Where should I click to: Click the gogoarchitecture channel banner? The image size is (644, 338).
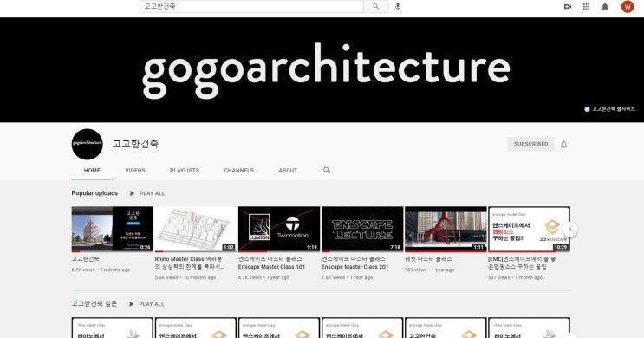pyautogui.click(x=322, y=70)
